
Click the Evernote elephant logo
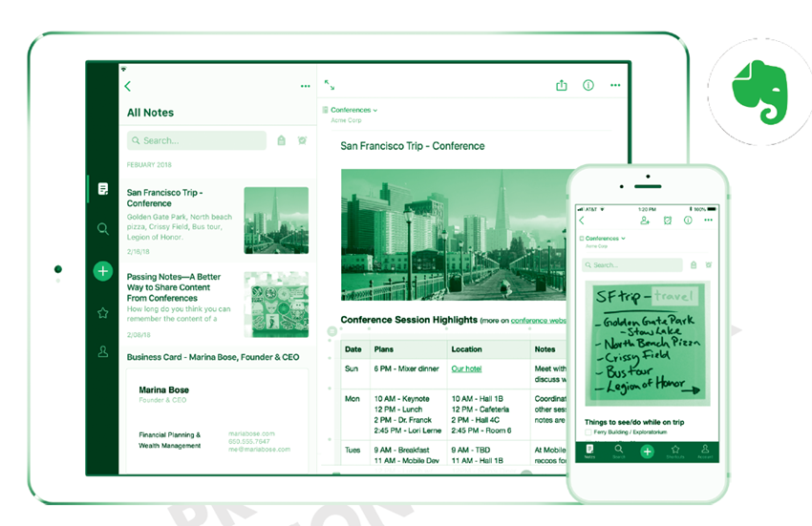tap(760, 93)
